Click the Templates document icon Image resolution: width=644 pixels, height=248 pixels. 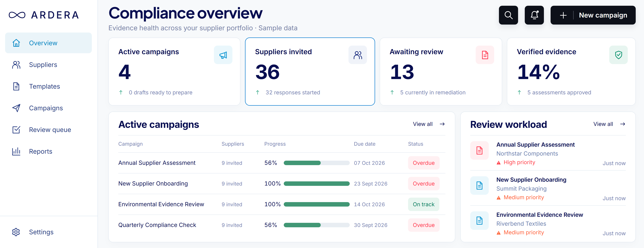click(16, 86)
